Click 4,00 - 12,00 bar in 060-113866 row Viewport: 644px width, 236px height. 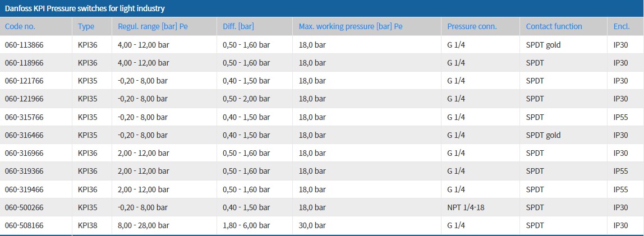coord(144,45)
